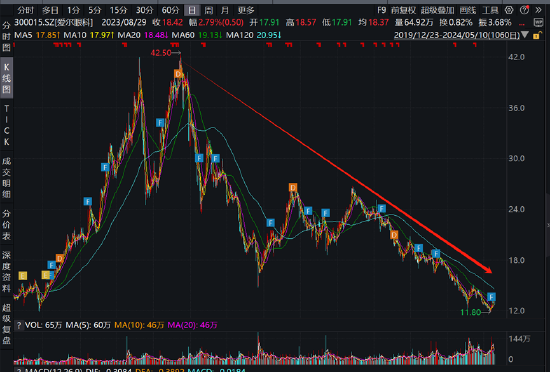Open the help question-mark icon
The image size is (550, 372).
point(524,10)
